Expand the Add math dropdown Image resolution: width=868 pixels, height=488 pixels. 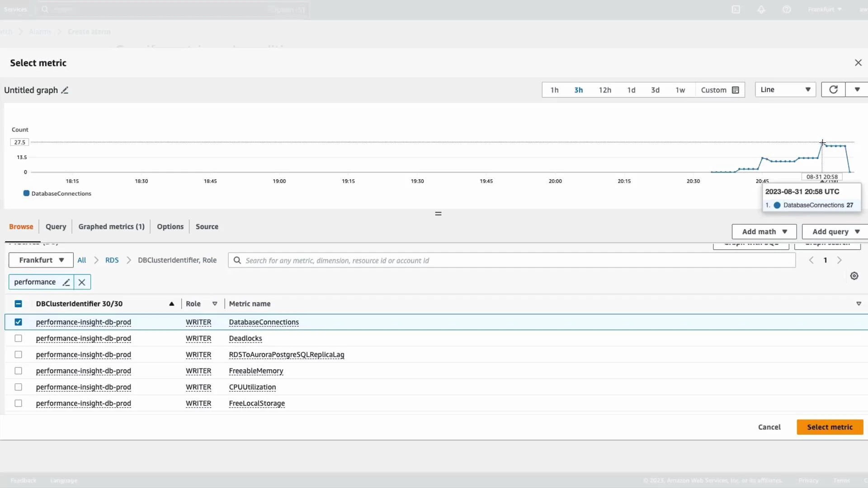[x=764, y=231]
